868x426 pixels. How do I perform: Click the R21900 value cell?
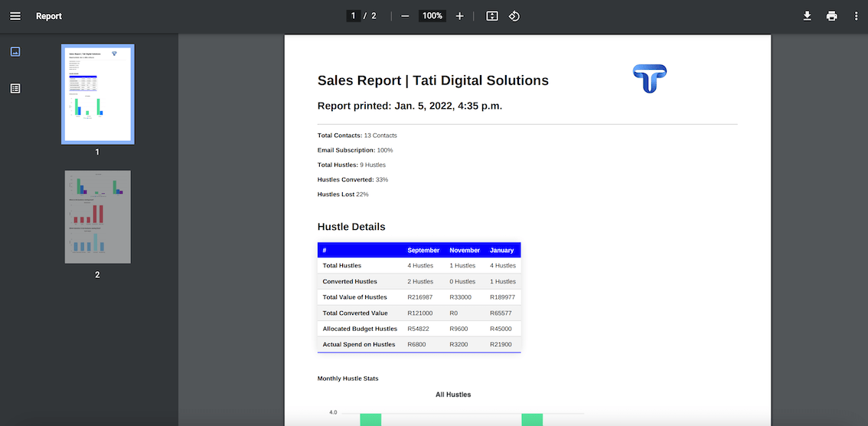coord(501,345)
